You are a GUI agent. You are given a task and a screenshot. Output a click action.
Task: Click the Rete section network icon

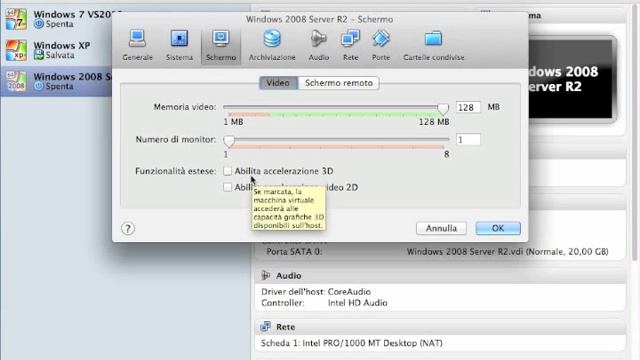(x=266, y=327)
